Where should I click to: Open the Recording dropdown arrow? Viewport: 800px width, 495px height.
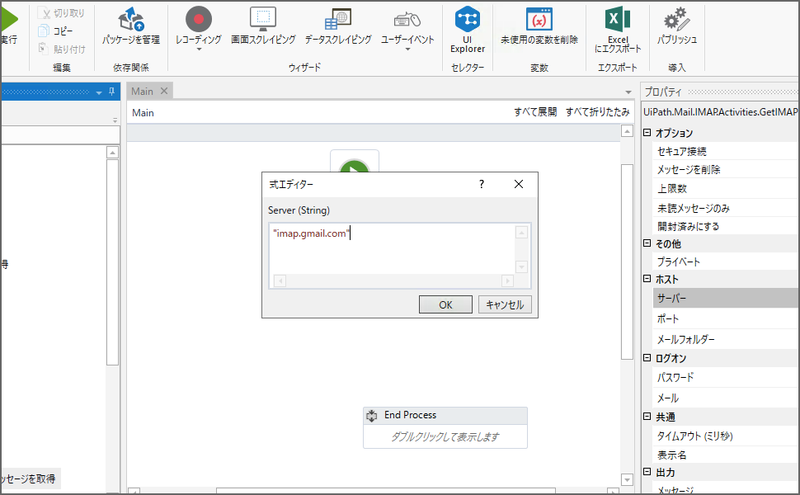pyautogui.click(x=199, y=50)
